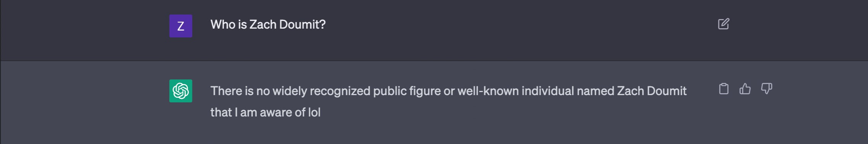Select the user question text
The height and width of the screenshot is (144, 868).
coord(268,24)
